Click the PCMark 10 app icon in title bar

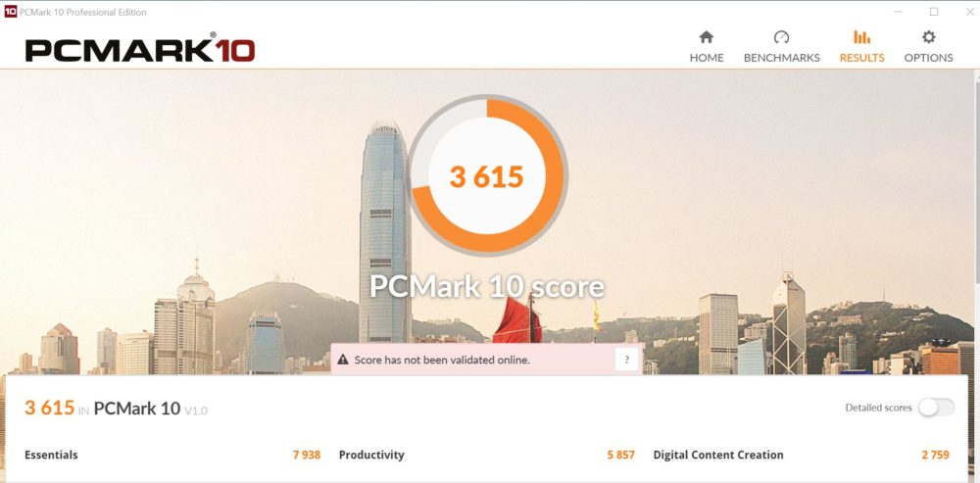(10, 12)
